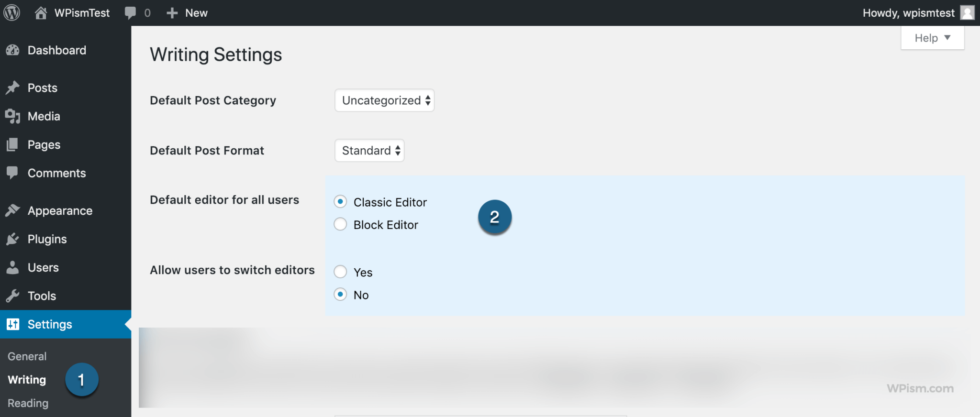Open the Default Post Category dropdown

(x=385, y=100)
